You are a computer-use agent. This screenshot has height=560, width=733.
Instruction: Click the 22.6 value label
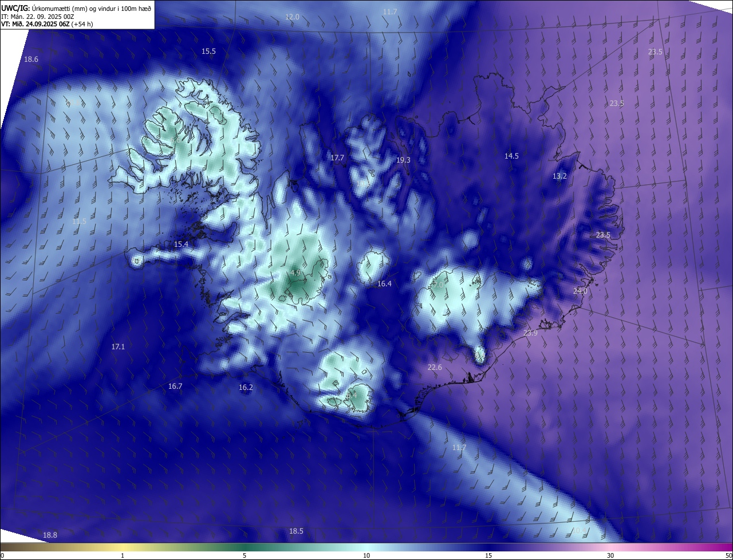pyautogui.click(x=435, y=368)
